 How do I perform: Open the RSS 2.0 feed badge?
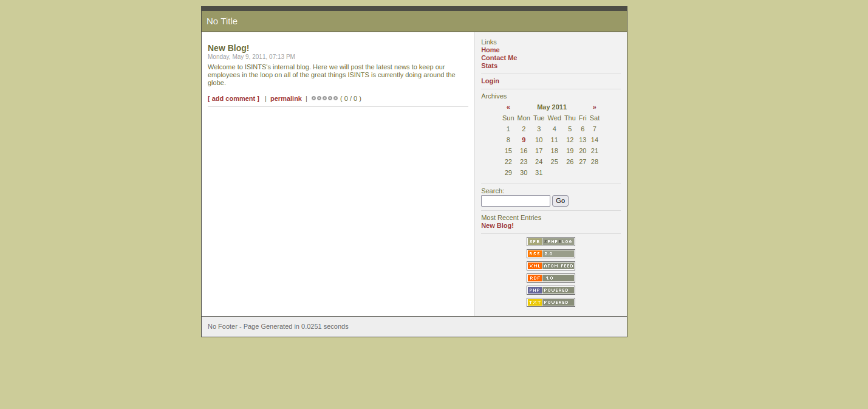(550, 253)
